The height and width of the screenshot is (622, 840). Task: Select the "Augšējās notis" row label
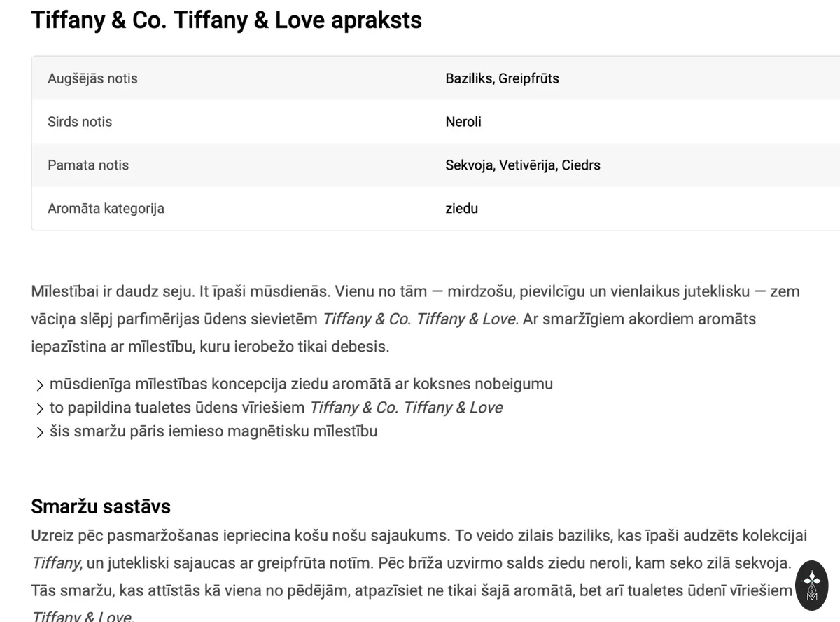[x=92, y=78]
